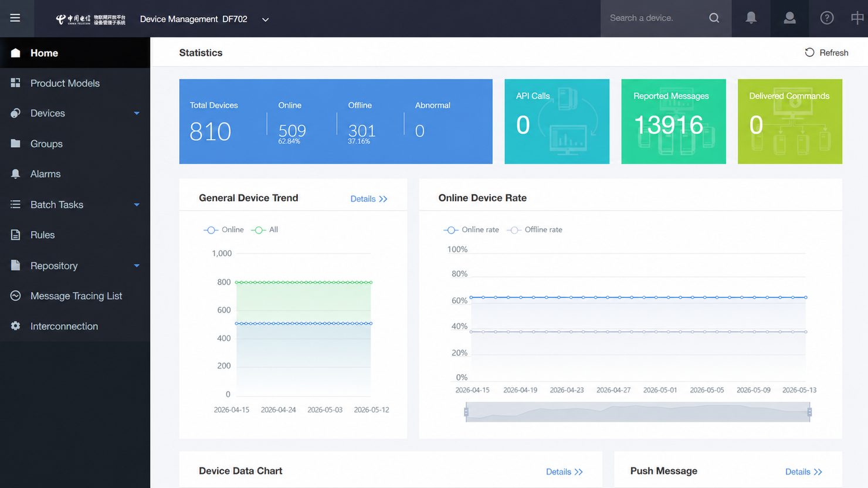Click the Offline percentage 37.16%
The image size is (868, 488).
[x=359, y=141]
